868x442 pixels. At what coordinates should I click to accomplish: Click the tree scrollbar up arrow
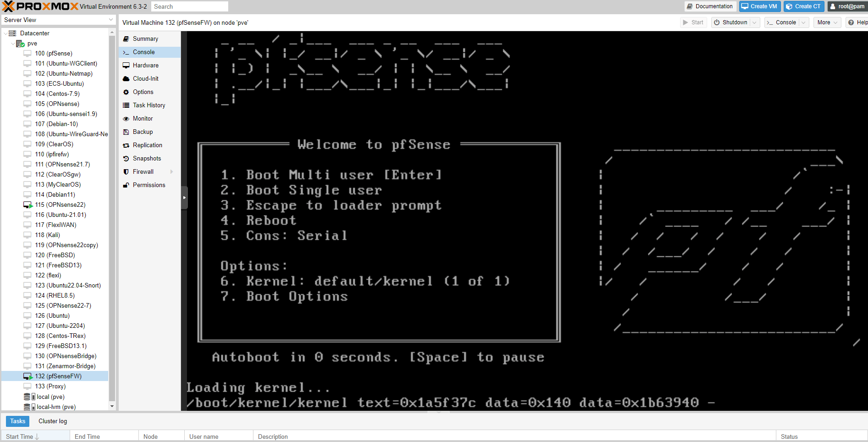coord(112,32)
